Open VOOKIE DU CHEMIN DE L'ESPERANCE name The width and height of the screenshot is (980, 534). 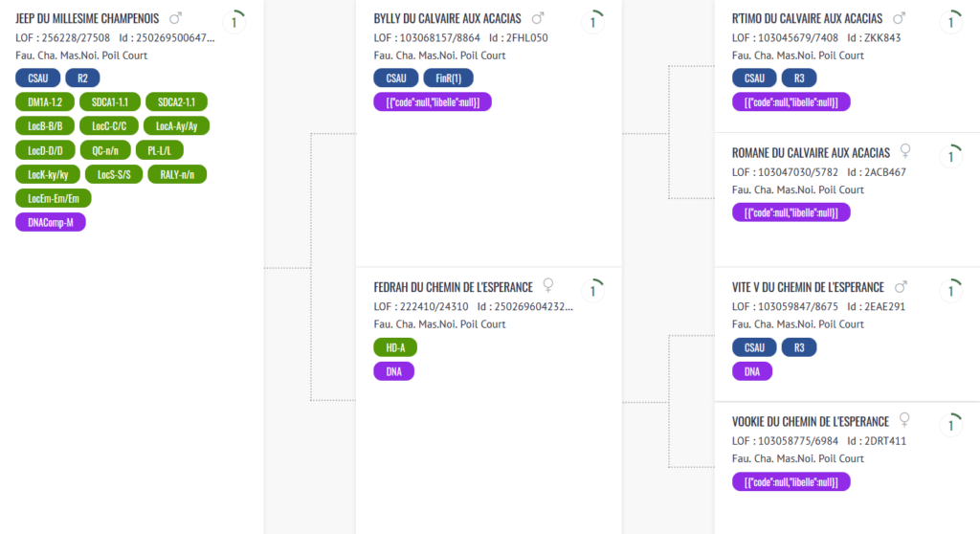[810, 421]
